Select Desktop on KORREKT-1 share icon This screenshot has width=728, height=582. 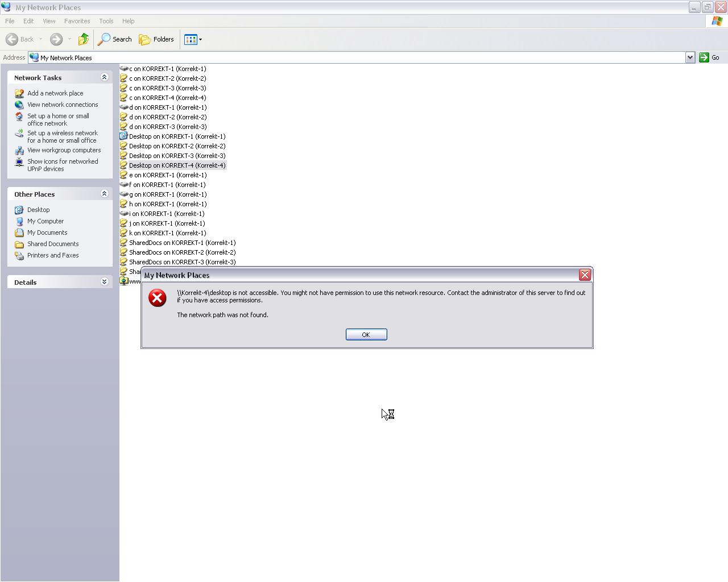pos(123,136)
